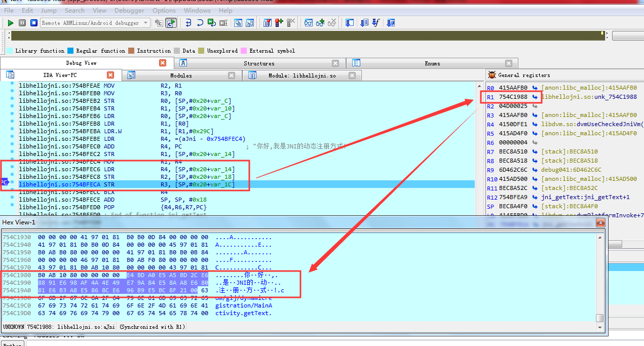Click the libdvm.so:dvmUseCheckedJniVm reference for R4
The image size is (644, 346).
592,125
